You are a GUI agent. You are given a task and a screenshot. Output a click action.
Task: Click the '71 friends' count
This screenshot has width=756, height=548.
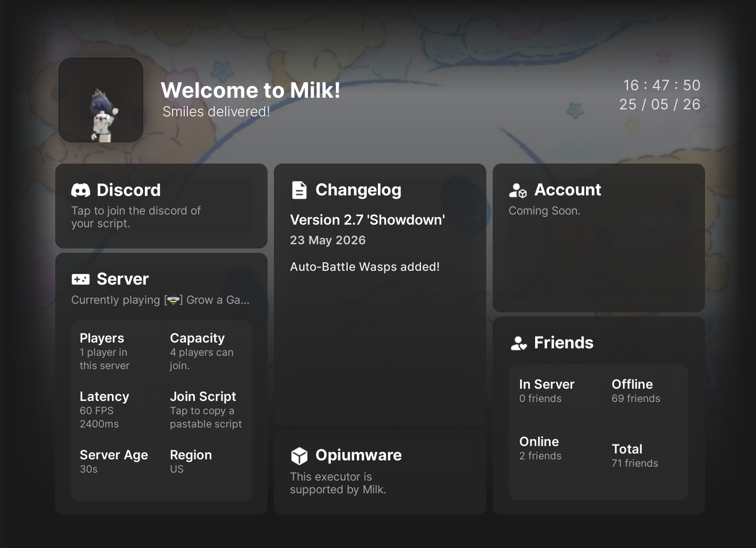[635, 464]
